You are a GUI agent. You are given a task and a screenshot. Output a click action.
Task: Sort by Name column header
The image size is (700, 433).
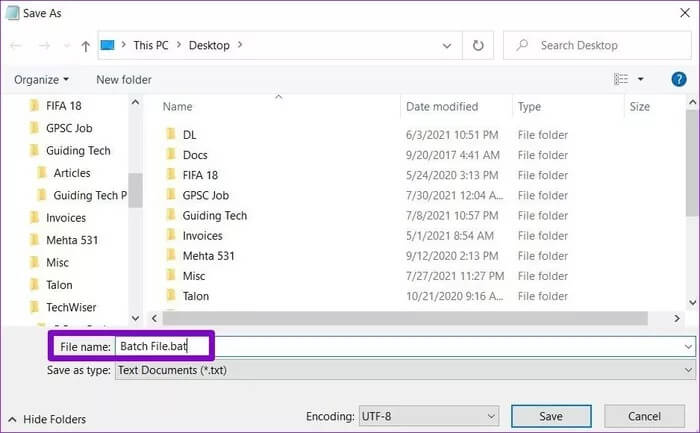coord(177,107)
